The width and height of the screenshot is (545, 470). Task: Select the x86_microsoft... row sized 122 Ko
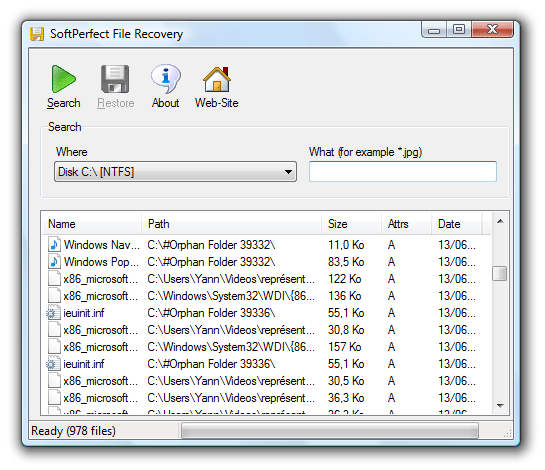coord(267,278)
